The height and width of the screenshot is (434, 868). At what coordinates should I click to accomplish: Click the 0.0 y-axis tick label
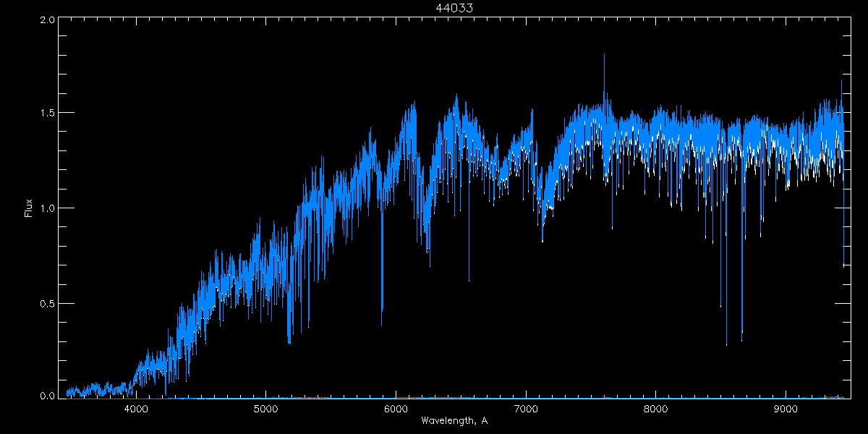(x=46, y=396)
